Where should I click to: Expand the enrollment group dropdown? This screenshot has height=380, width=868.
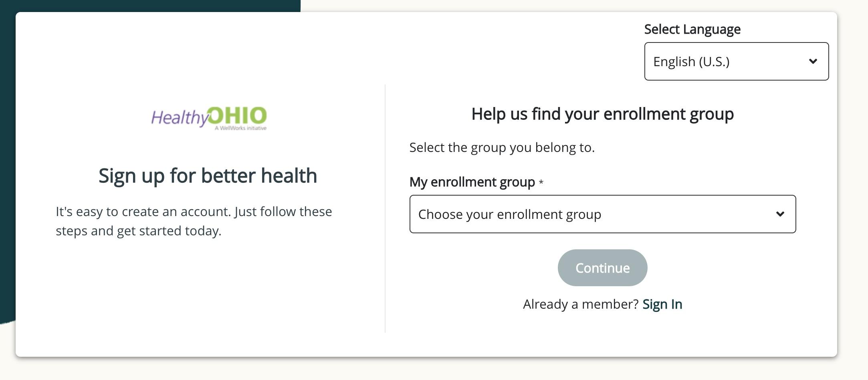pos(602,214)
